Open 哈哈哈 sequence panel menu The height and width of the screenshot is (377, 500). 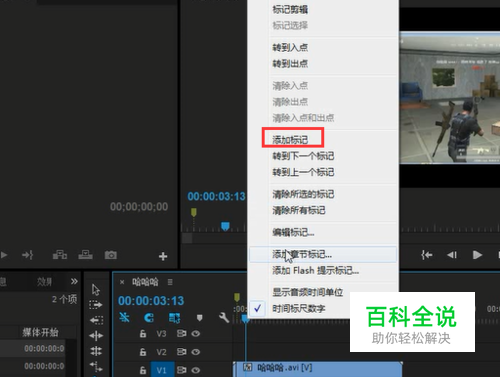click(170, 282)
